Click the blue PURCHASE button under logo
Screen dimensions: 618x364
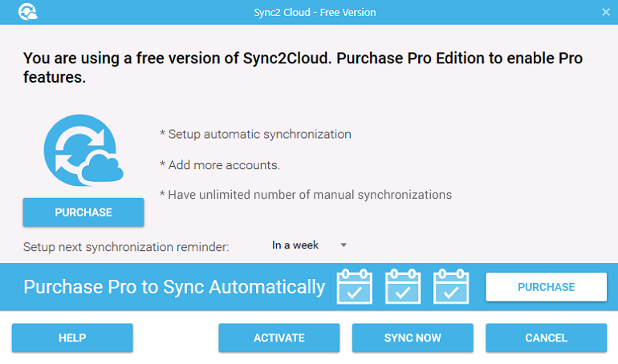pos(83,212)
